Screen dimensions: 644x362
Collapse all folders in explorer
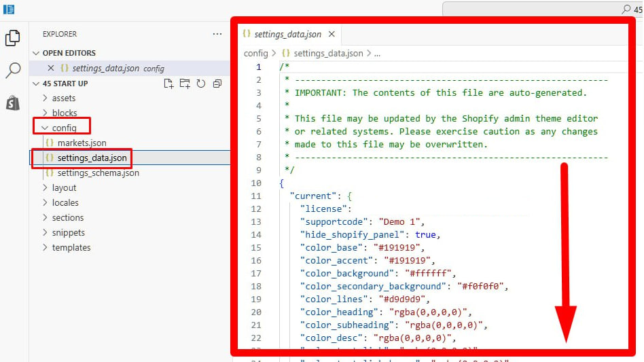click(217, 84)
